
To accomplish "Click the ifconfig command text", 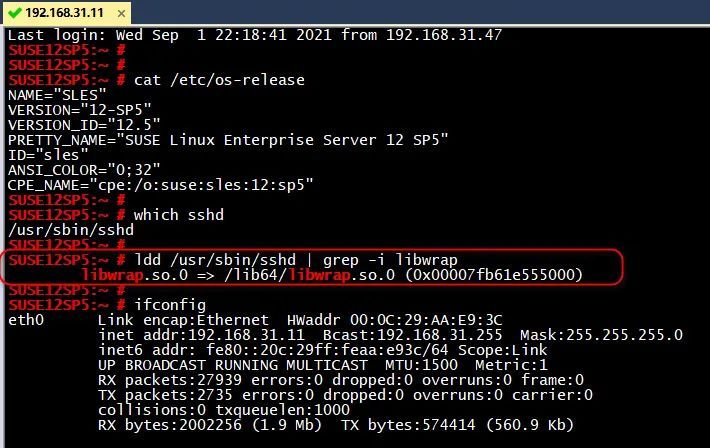I will (x=170, y=305).
